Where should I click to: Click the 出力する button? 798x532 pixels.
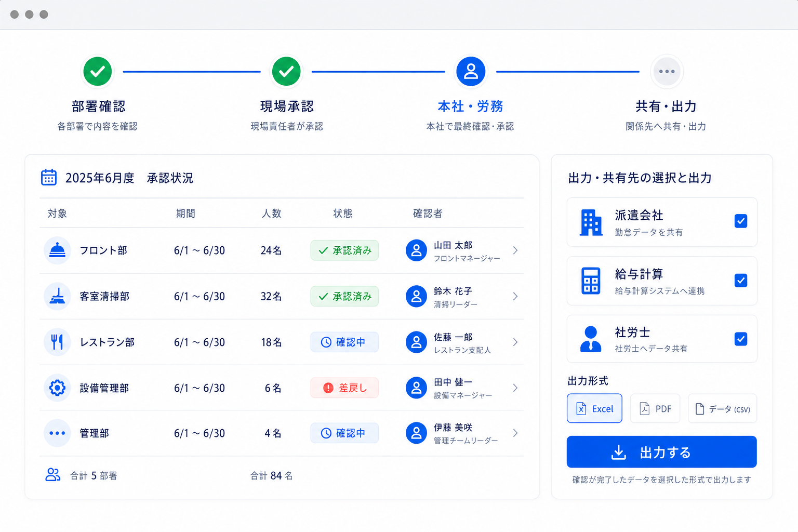coord(661,452)
